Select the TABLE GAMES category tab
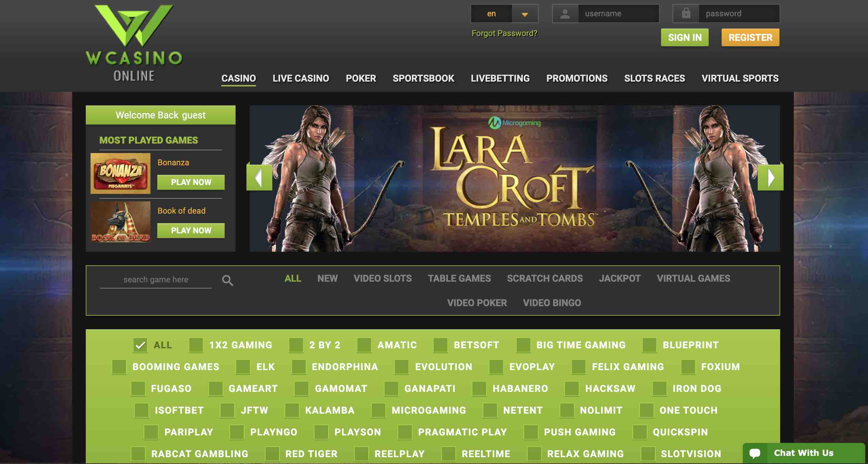Image resolution: width=868 pixels, height=464 pixels. coord(459,278)
